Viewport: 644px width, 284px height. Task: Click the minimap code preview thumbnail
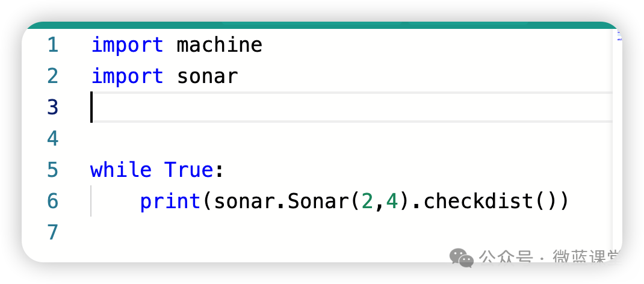619,35
